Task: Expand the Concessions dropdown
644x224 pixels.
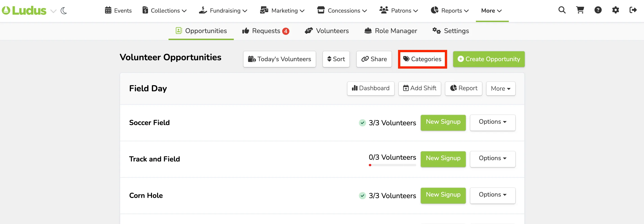Action: click(x=342, y=11)
